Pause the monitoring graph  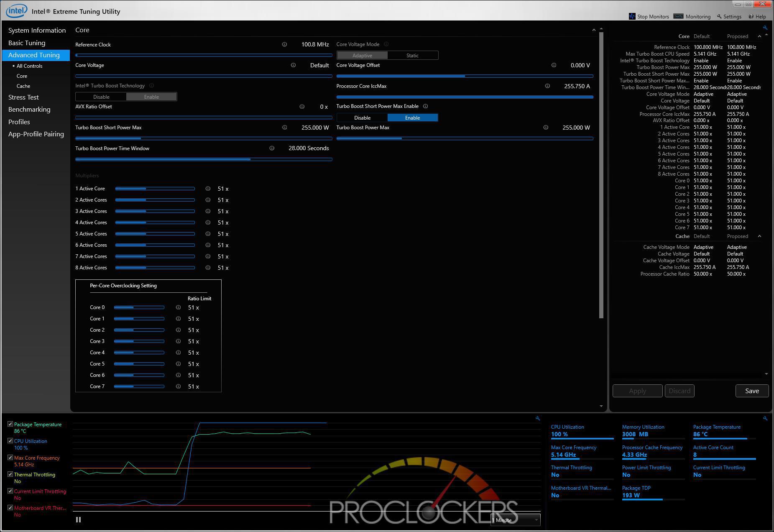coord(78,520)
